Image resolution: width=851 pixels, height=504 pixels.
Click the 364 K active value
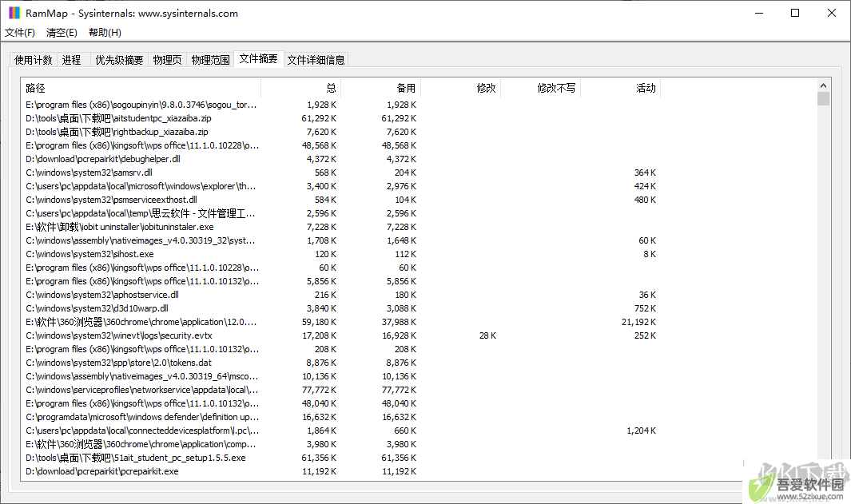tap(645, 173)
